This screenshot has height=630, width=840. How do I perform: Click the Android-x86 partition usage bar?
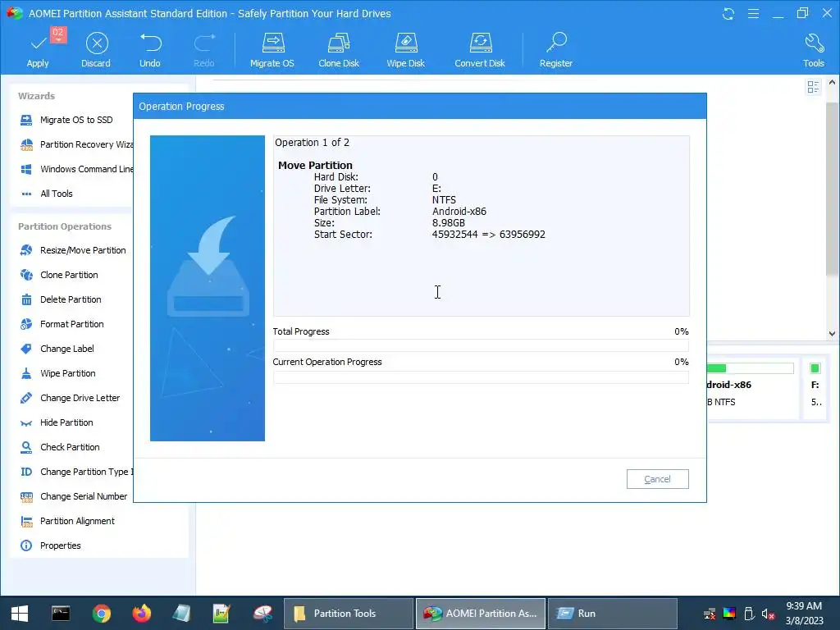(750, 368)
